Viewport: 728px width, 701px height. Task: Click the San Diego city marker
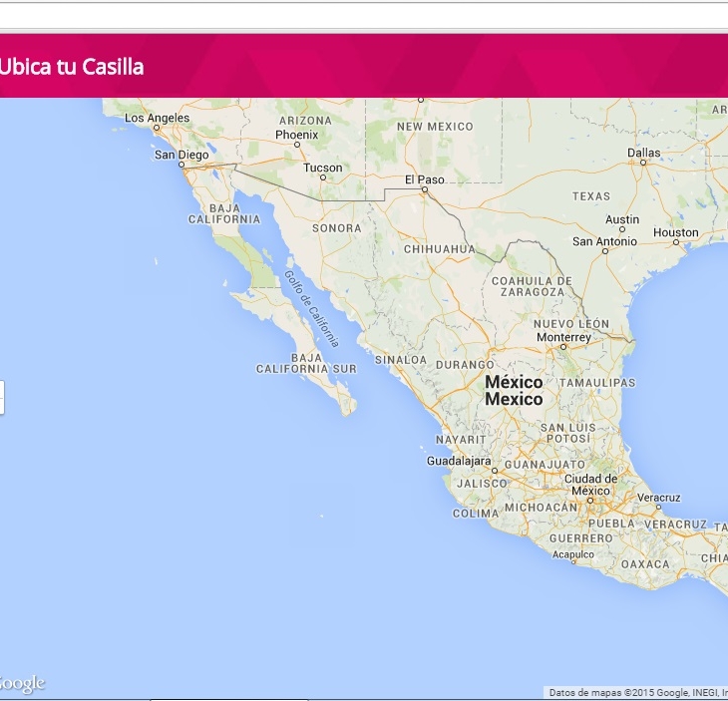click(182, 166)
